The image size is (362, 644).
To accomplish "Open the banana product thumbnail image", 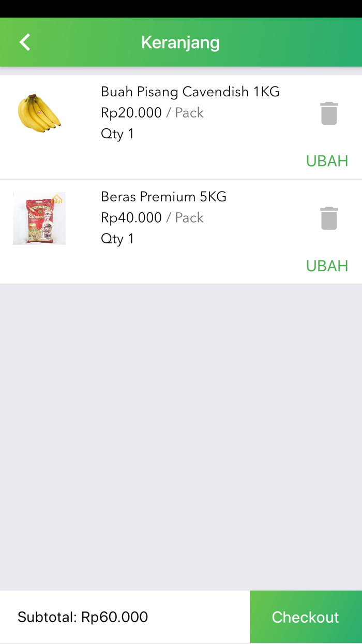I will coord(39,113).
